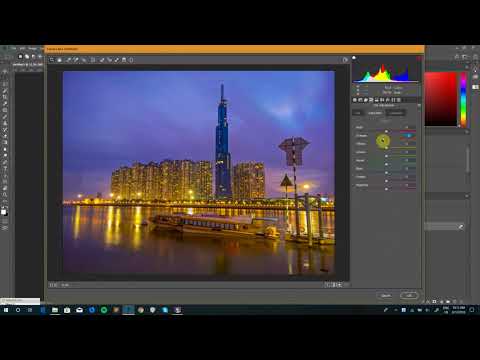Open the Detail panel tab icon

coord(366,100)
